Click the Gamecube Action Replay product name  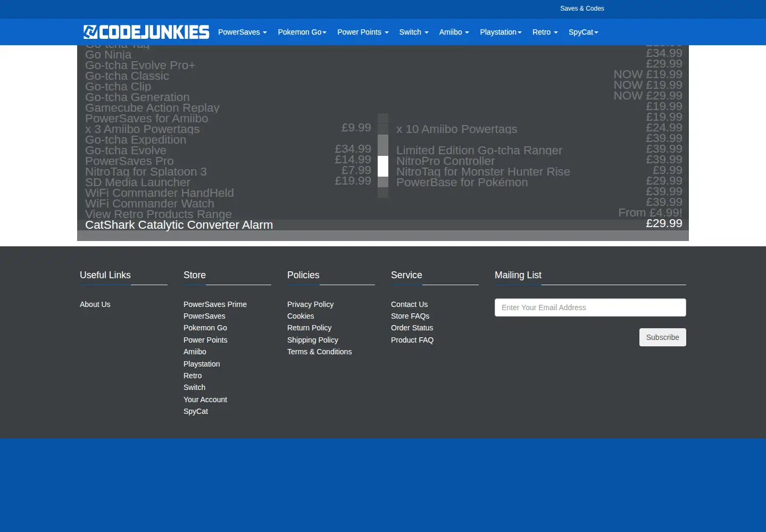152,108
